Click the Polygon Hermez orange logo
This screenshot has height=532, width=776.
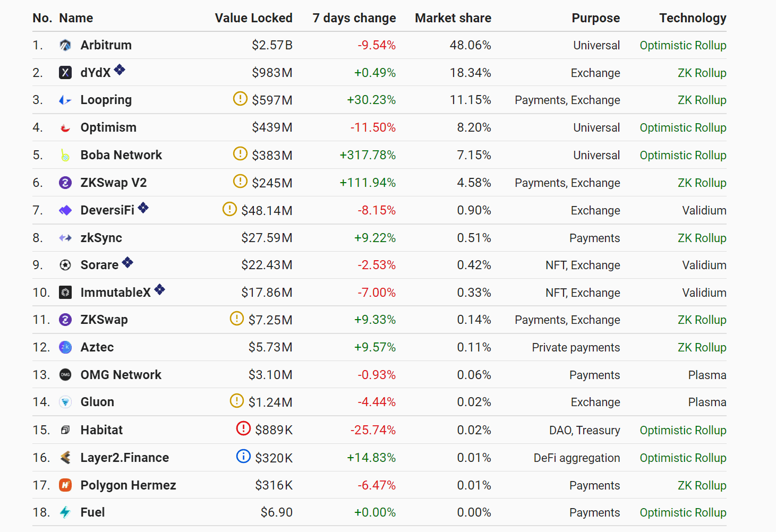point(65,485)
